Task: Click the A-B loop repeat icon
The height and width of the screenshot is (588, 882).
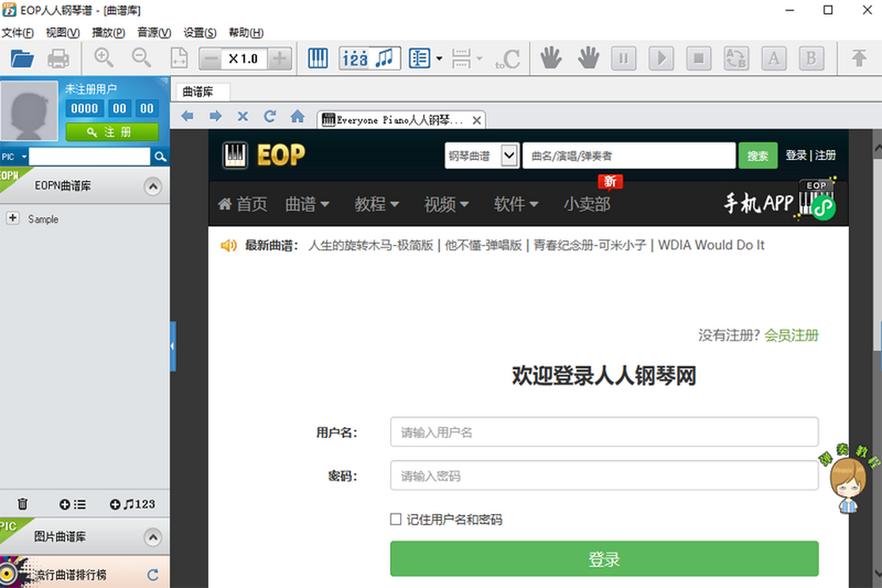Action: coord(736,58)
